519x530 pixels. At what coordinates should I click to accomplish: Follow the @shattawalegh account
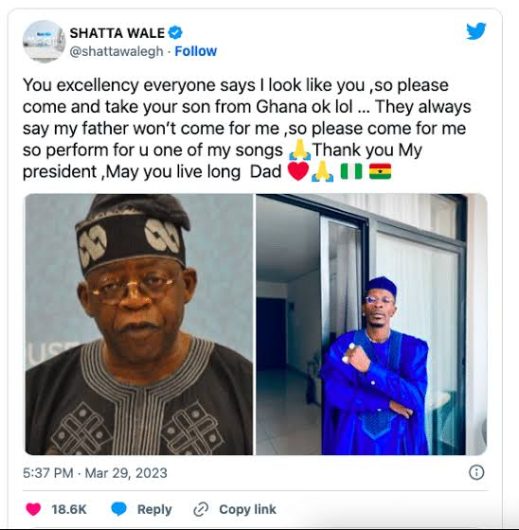pos(195,51)
